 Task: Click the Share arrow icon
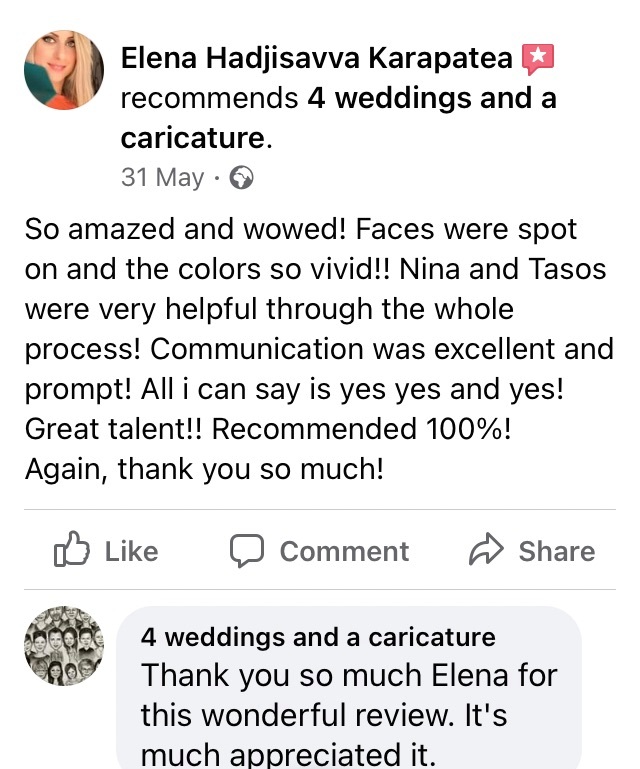coord(485,550)
